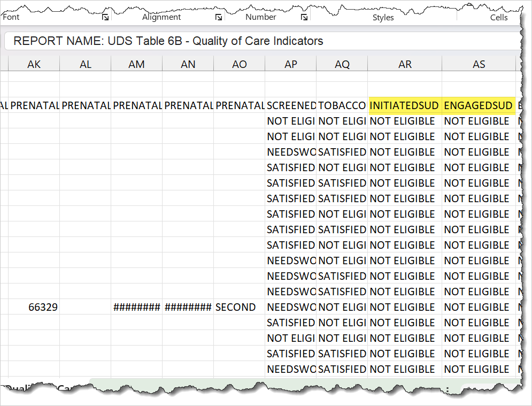Select column AQ header
Image resolution: width=532 pixels, height=406 pixels.
(x=342, y=64)
